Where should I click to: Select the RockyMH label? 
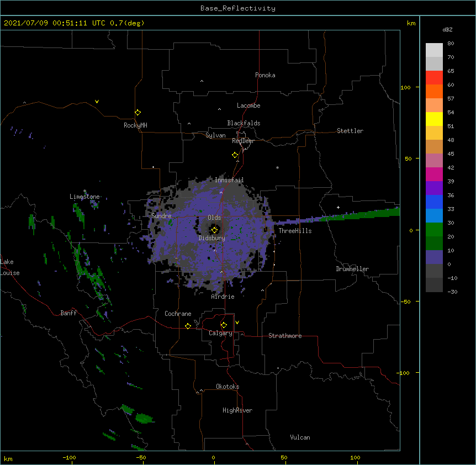click(135, 125)
